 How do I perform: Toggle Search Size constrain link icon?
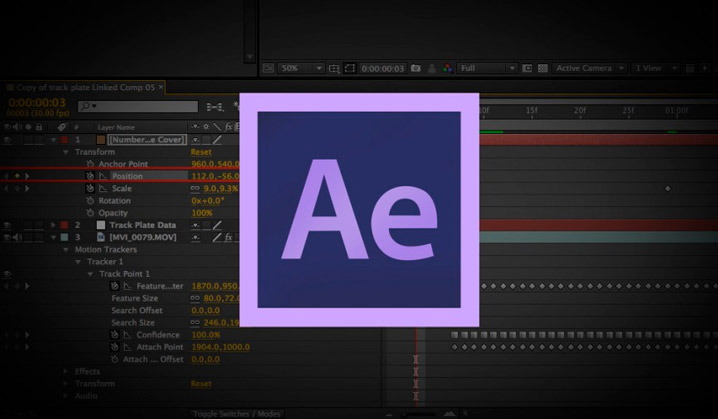click(195, 322)
